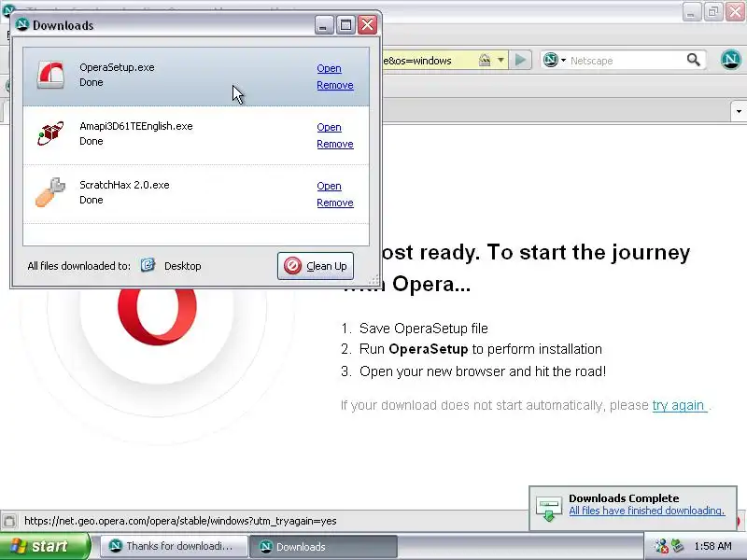This screenshot has width=747, height=560.
Task: Click the Downloads window title icon
Action: 22,24
